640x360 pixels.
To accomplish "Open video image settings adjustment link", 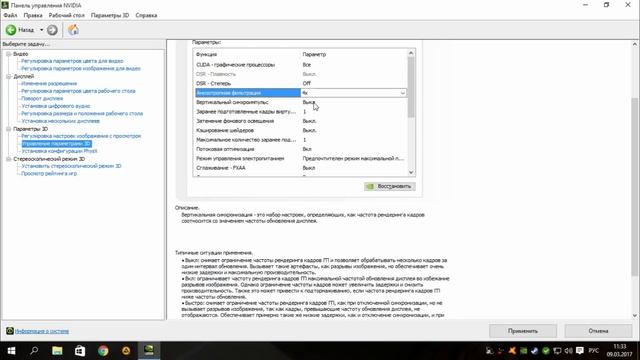I will coord(81,69).
